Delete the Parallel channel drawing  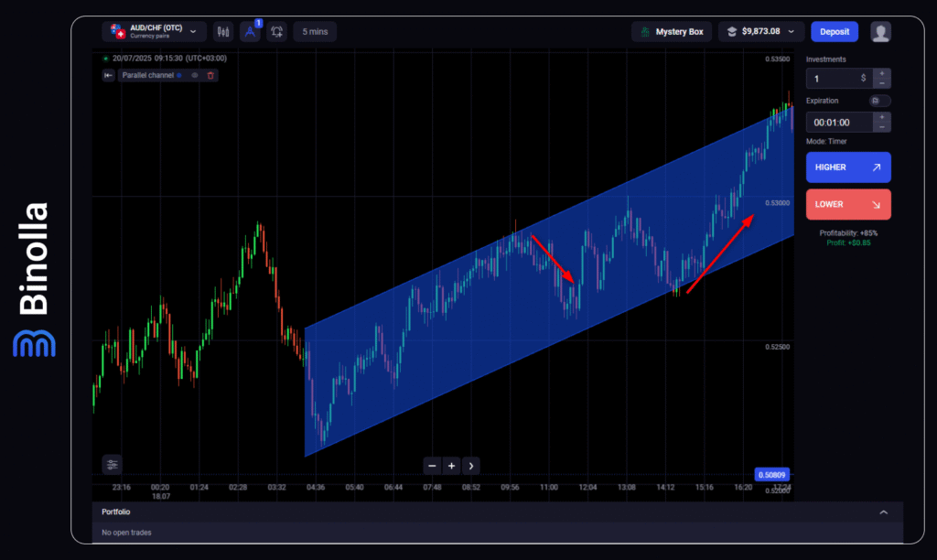(x=210, y=75)
